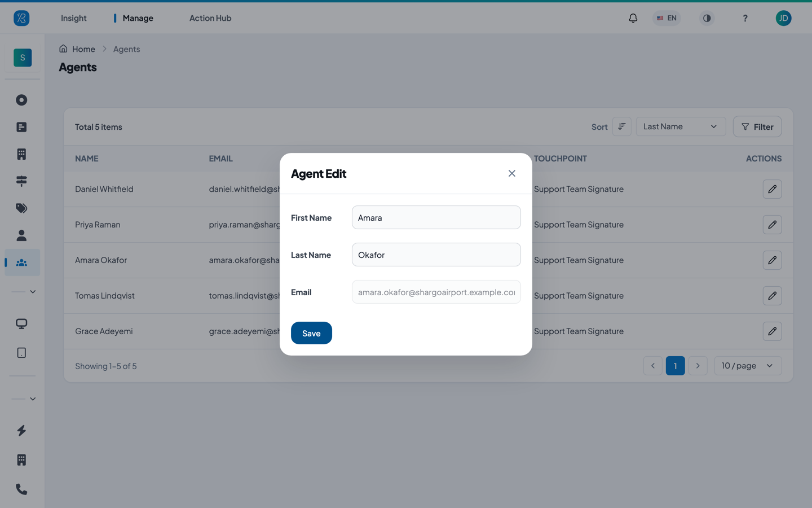Expand the first collapsed sidebar section chevron
The height and width of the screenshot is (508, 812).
point(33,292)
